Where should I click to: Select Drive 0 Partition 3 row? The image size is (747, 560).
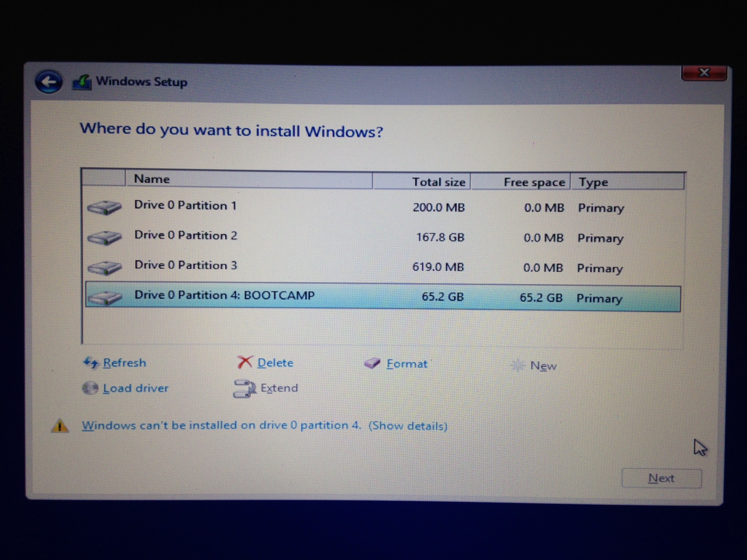(x=383, y=267)
